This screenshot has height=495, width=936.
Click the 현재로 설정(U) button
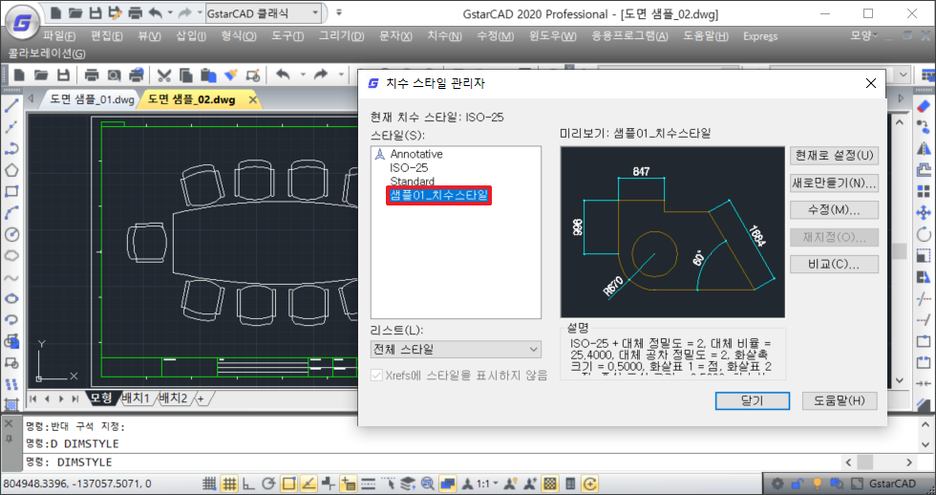point(833,156)
